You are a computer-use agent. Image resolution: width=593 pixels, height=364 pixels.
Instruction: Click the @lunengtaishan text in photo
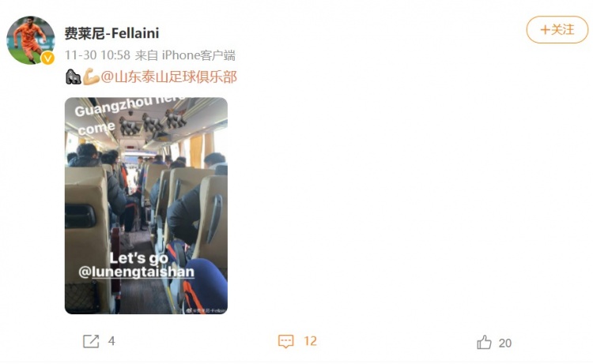[137, 272]
